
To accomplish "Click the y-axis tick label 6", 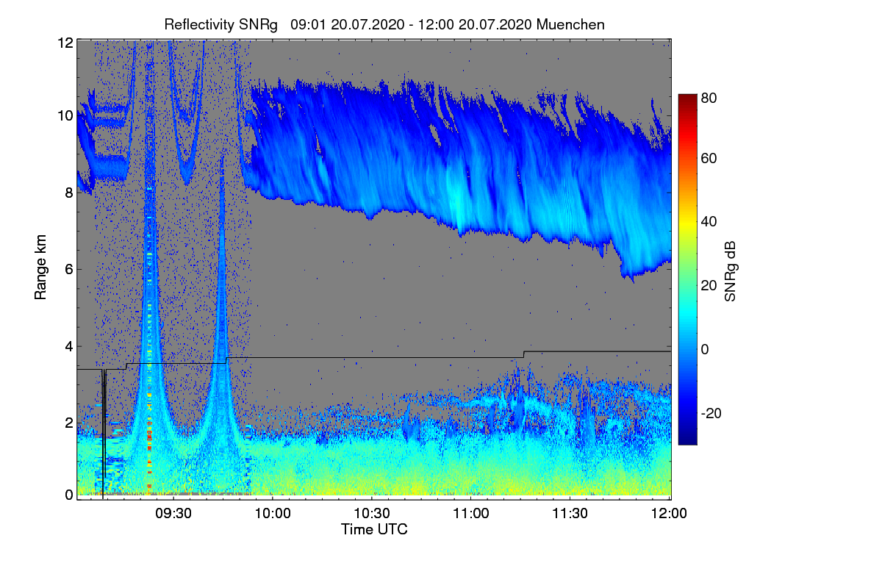I will pos(68,269).
